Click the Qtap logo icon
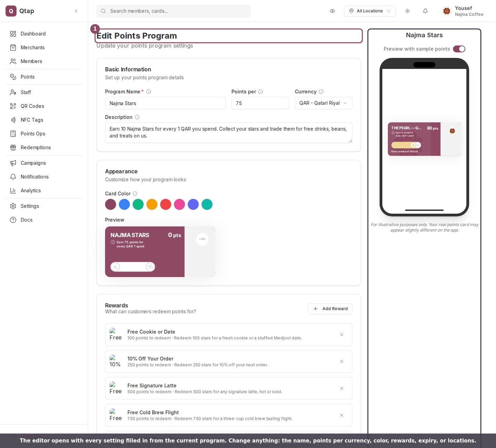 pos(11,11)
